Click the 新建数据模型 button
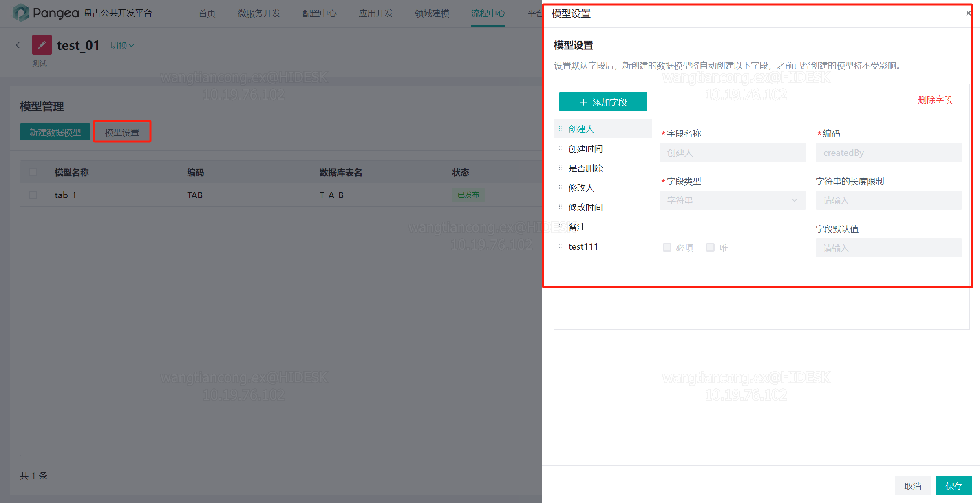 (x=55, y=132)
